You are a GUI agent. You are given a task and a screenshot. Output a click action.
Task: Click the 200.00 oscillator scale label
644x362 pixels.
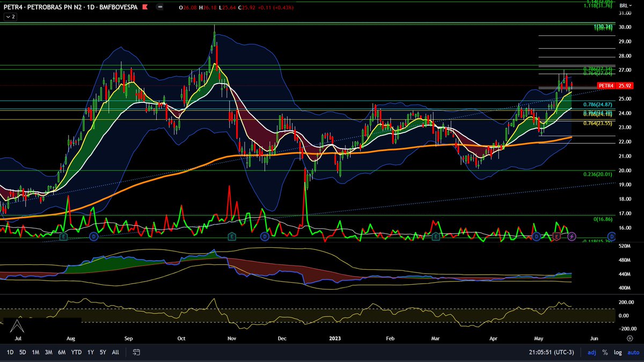coord(626,302)
